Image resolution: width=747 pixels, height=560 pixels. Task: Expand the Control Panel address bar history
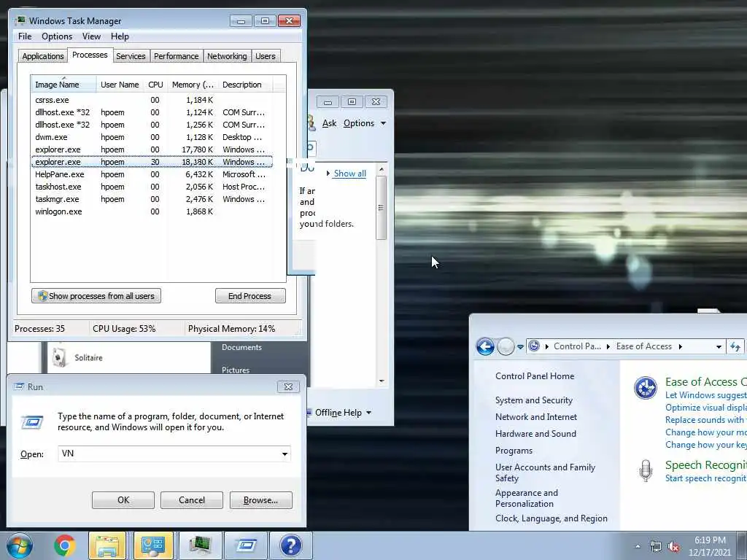719,346
